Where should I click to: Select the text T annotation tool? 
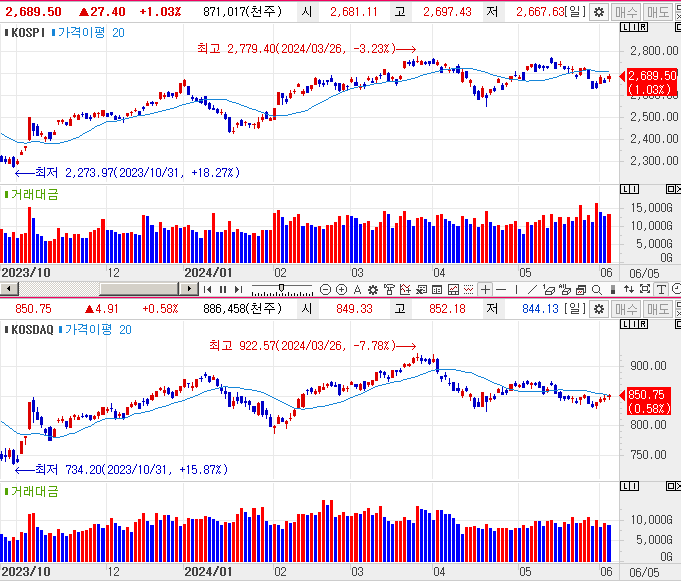(x=661, y=290)
